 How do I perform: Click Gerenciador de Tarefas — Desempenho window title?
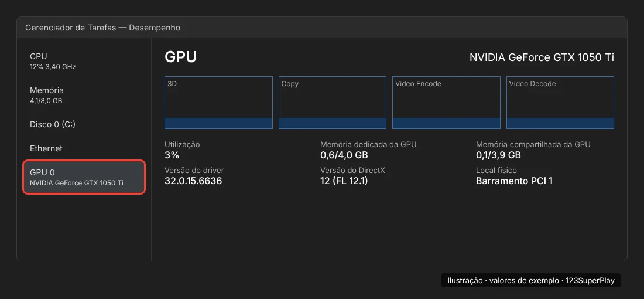point(102,28)
